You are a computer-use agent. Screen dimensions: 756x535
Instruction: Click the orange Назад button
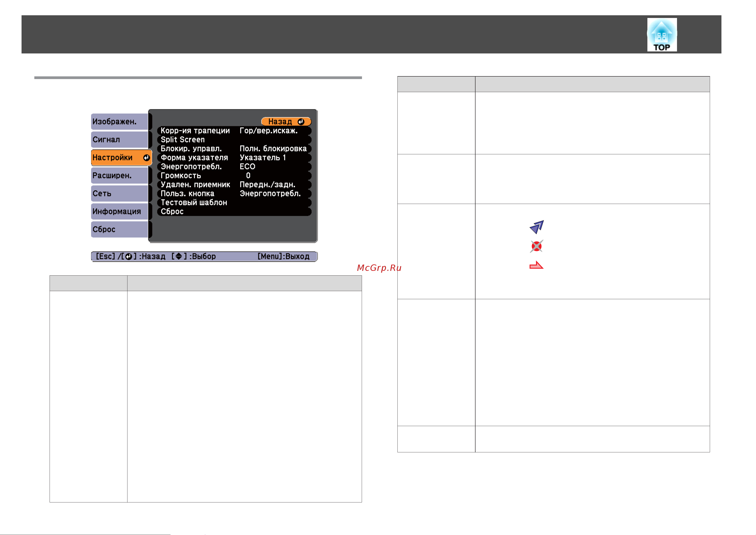point(286,122)
